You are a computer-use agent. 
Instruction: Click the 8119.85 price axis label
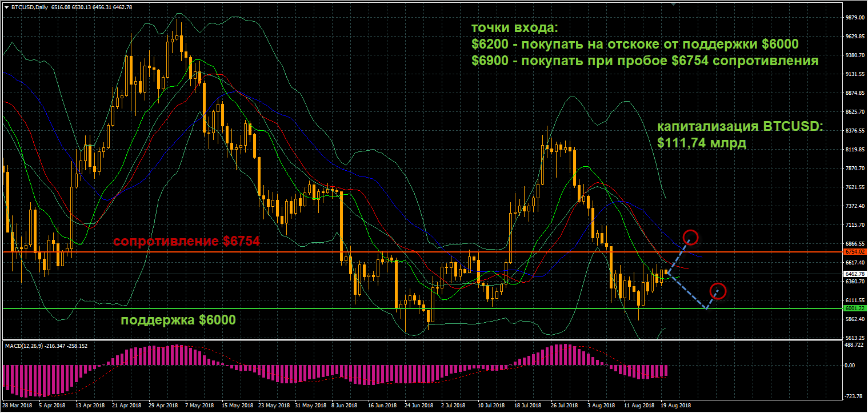[x=855, y=150]
